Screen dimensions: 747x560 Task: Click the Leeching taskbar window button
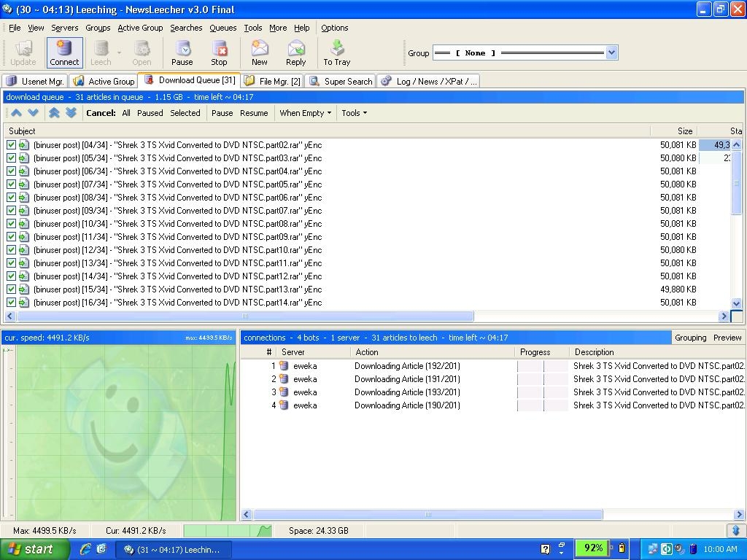coord(174,550)
